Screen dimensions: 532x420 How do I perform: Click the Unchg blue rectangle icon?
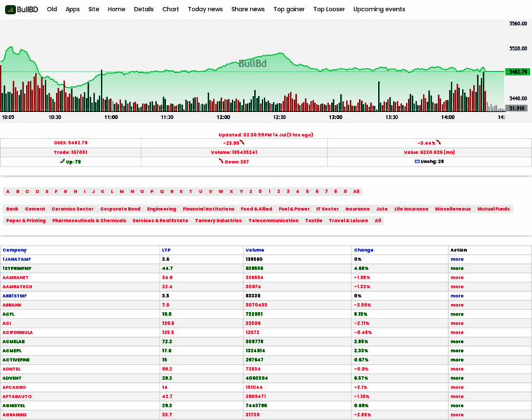click(x=416, y=161)
